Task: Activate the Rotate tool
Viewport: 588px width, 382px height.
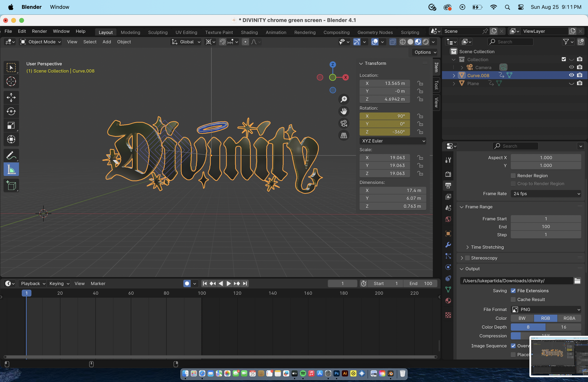Action: 11,111
